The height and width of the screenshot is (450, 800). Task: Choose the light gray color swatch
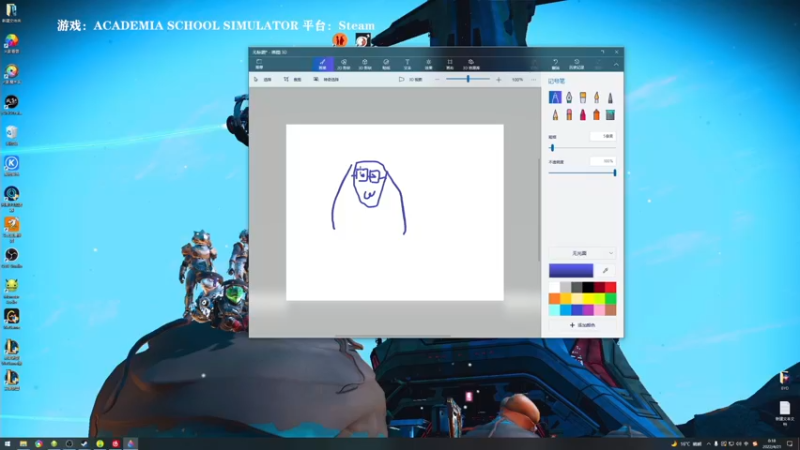click(x=566, y=287)
